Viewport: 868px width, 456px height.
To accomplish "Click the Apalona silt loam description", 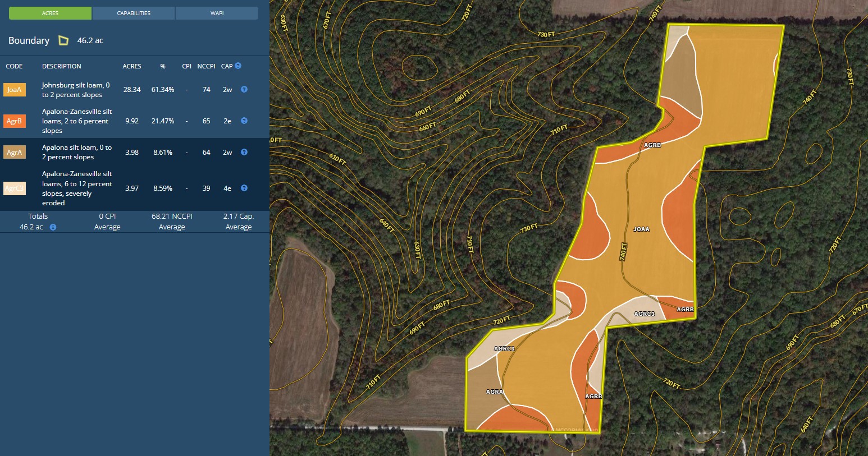I will (77, 152).
